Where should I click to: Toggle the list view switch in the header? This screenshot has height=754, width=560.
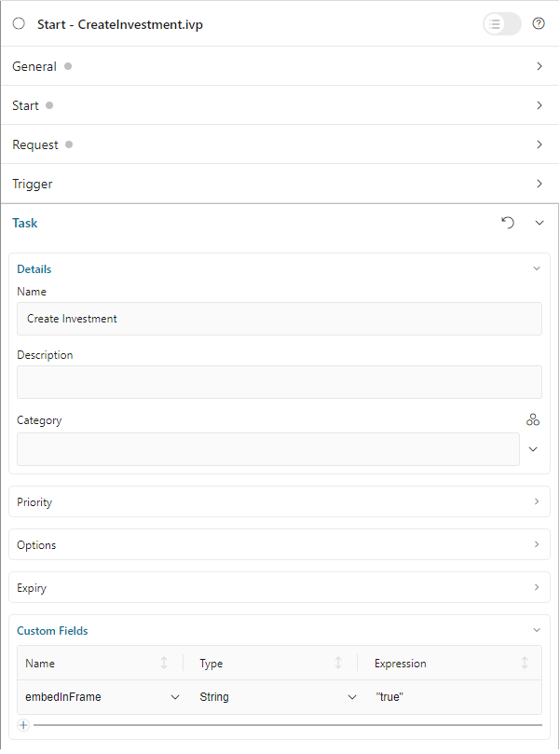[x=501, y=23]
